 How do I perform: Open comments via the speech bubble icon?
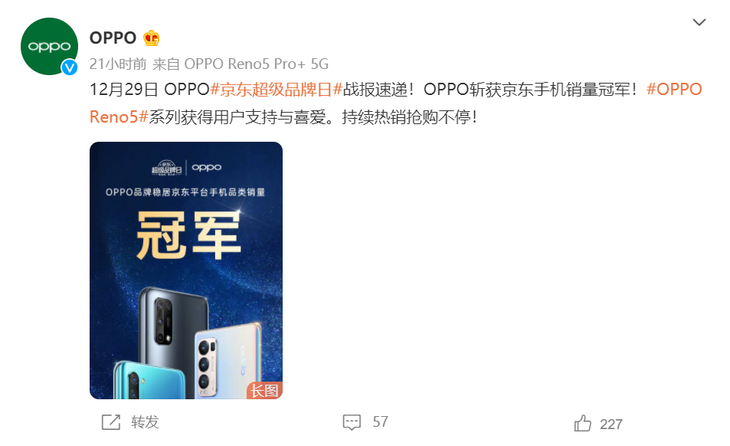click(351, 422)
